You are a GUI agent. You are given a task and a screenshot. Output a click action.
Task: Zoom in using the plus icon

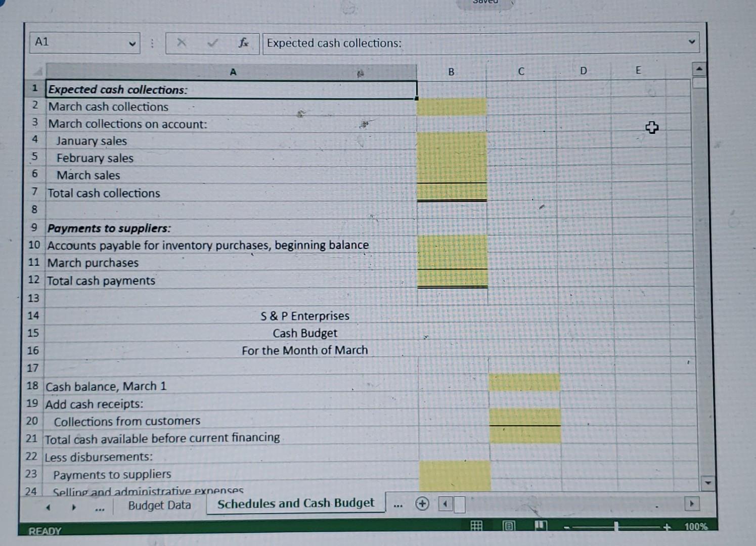666,526
